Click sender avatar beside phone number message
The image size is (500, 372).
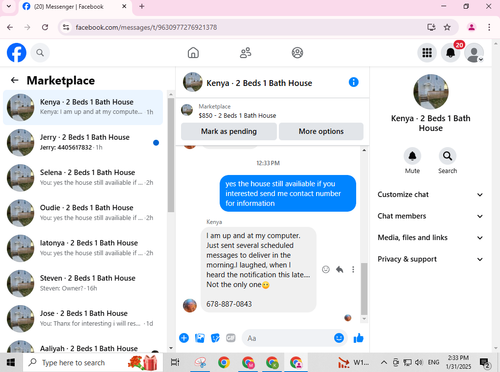190,305
